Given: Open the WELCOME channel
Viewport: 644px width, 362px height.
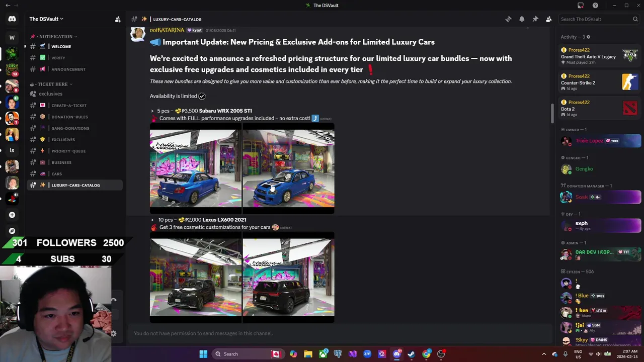Looking at the screenshot, I should click(x=74, y=46).
